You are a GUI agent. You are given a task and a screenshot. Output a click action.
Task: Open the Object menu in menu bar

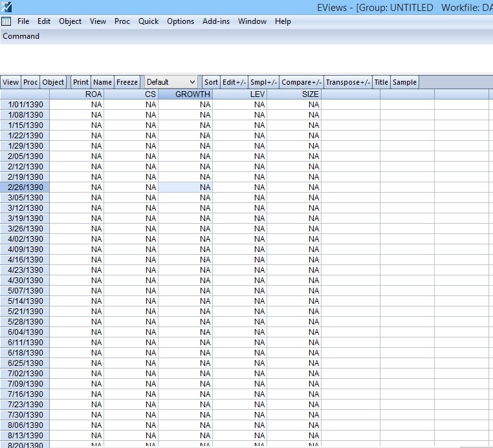(x=70, y=21)
